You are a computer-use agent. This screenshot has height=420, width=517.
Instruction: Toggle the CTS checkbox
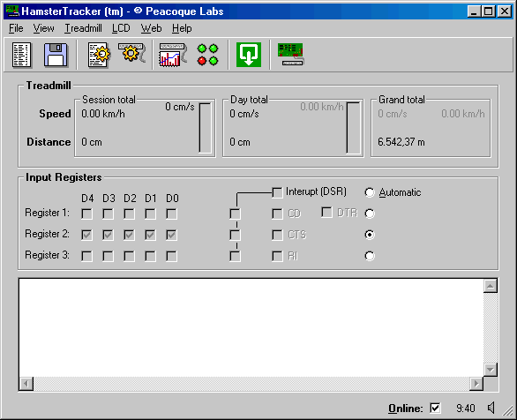tap(277, 235)
